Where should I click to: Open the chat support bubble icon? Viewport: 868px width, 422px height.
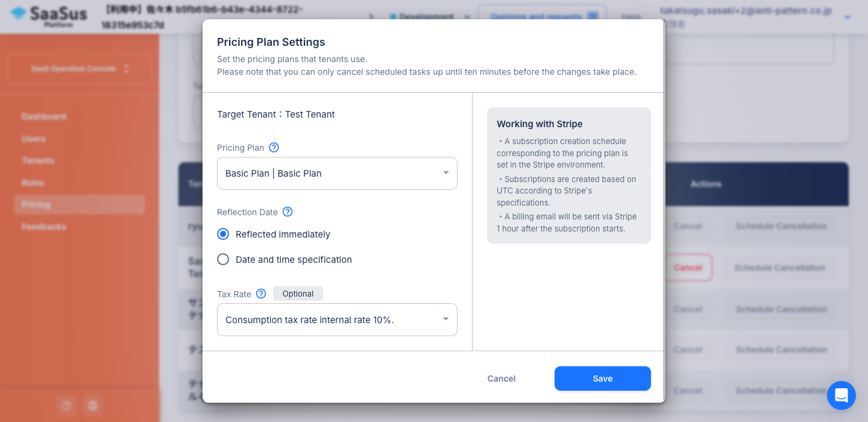pyautogui.click(x=841, y=395)
